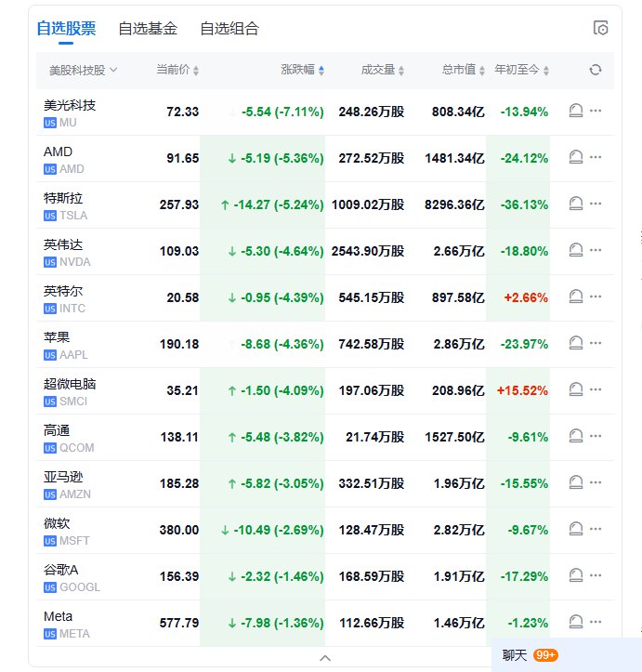The width and height of the screenshot is (642, 672).
Task: Refresh the stock list
Action: tap(596, 70)
